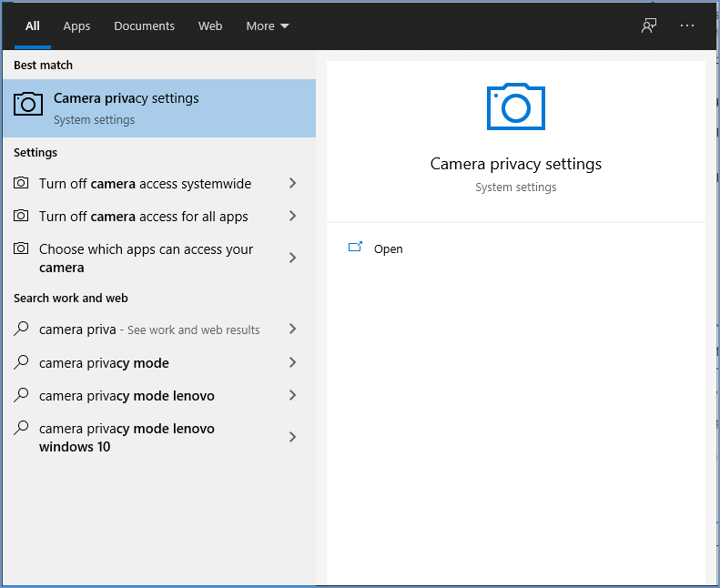Screen dimensions: 720x588
Task: Open the three-dot options menu
Action: tap(687, 25)
